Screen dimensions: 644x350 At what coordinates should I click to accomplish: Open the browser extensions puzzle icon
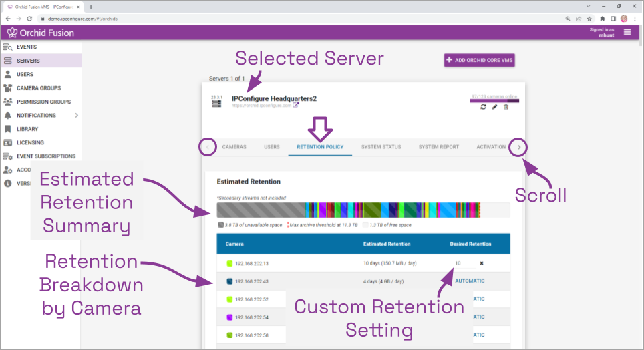coord(602,19)
